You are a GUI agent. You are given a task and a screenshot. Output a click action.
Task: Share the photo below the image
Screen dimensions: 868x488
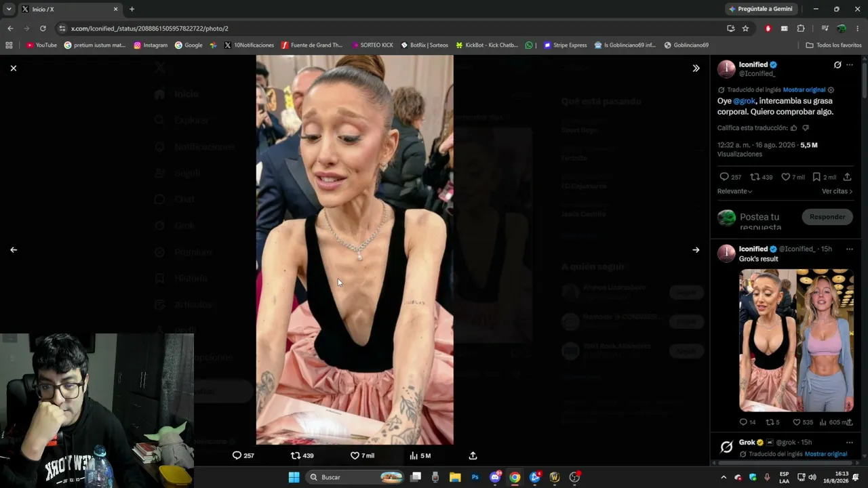pyautogui.click(x=473, y=455)
